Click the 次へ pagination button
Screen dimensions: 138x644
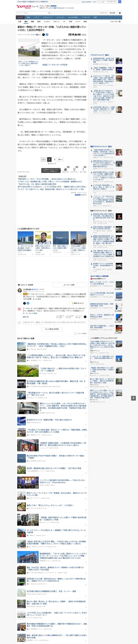60,159
